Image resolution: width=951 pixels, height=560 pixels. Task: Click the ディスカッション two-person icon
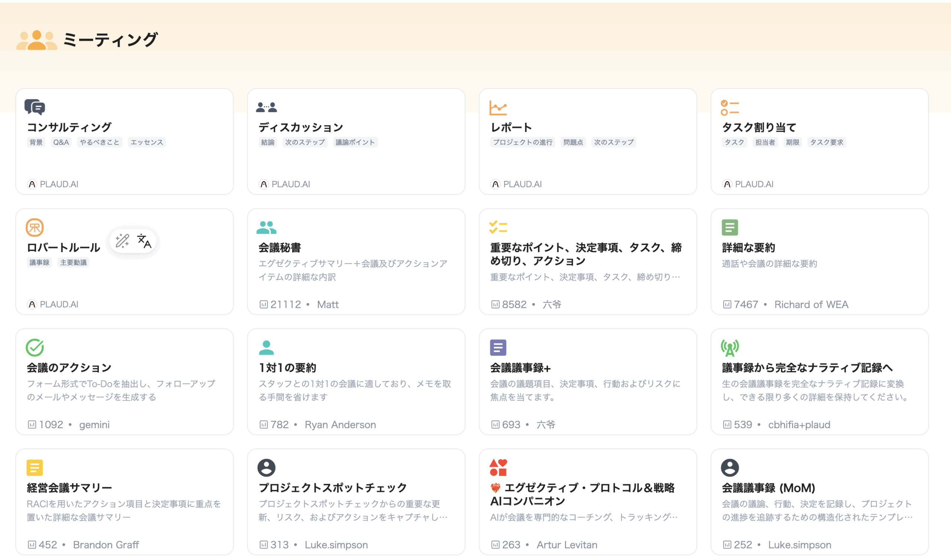(x=266, y=108)
